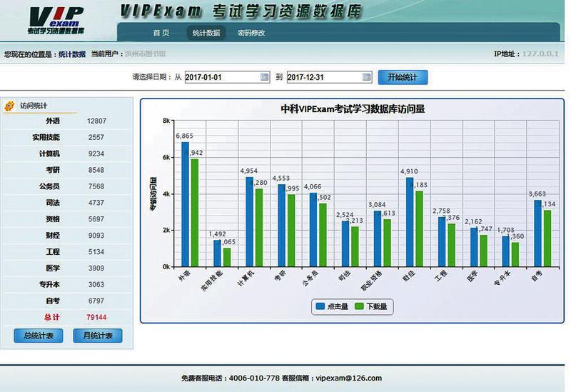Click the 工程 blue bar labeled 2,758
The width and height of the screenshot is (571, 392).
[442, 242]
